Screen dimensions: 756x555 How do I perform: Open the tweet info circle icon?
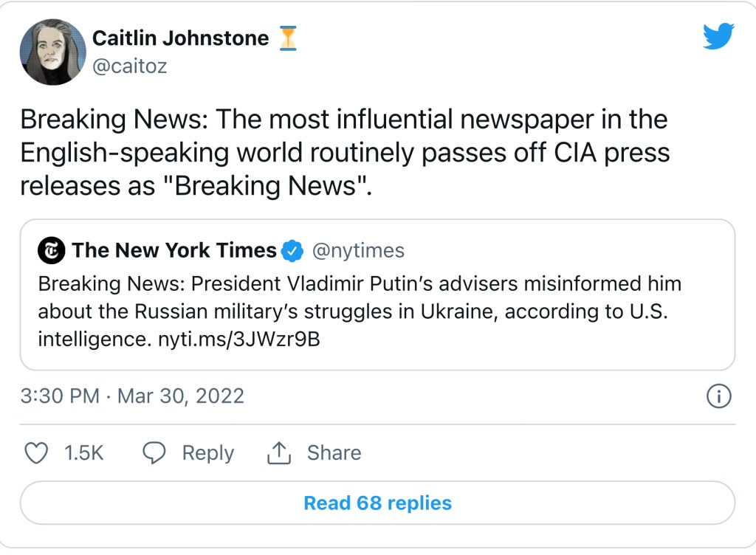[x=718, y=396]
